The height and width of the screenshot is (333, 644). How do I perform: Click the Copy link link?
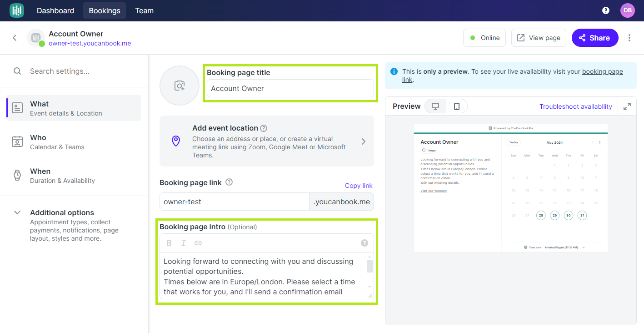(359, 186)
